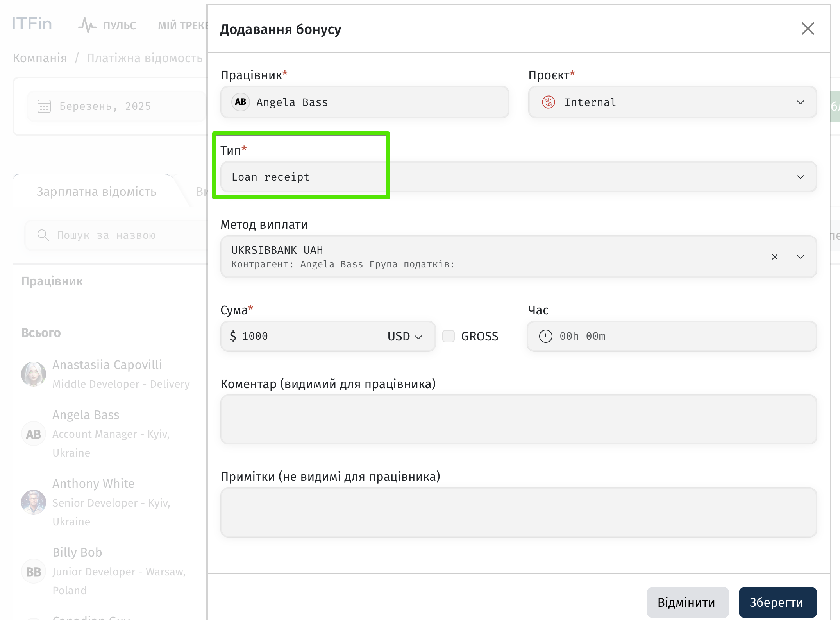The image size is (840, 620).
Task: Click the Всього row label
Action: [x=41, y=333]
